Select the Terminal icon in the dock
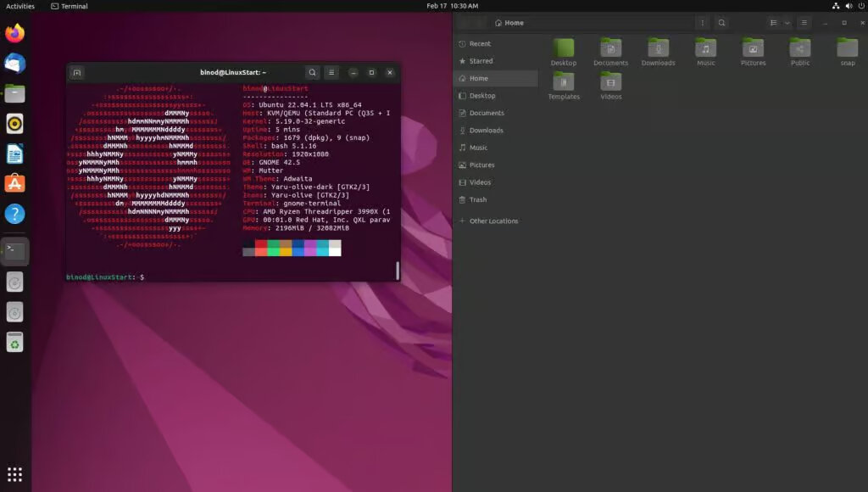868x492 pixels. pyautogui.click(x=15, y=251)
